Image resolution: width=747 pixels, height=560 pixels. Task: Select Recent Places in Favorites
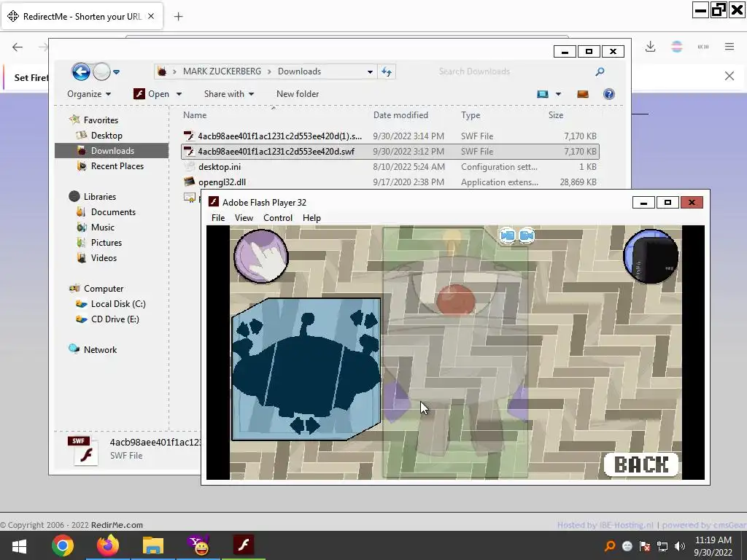coord(117,166)
